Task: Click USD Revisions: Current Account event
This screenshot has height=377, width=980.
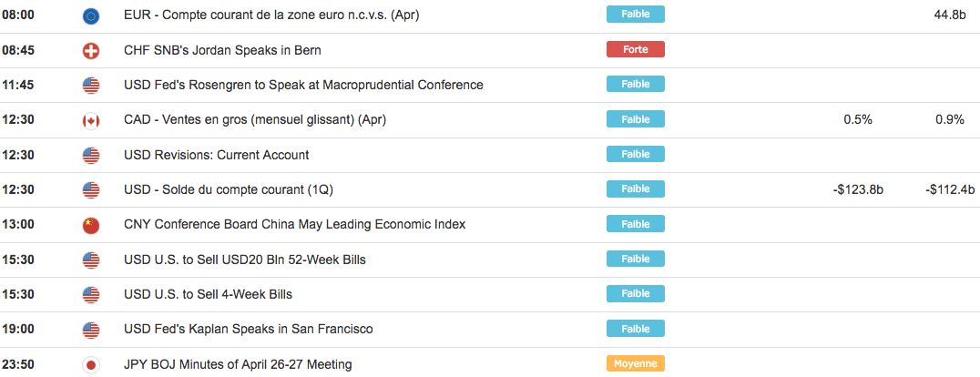Action: [216, 155]
